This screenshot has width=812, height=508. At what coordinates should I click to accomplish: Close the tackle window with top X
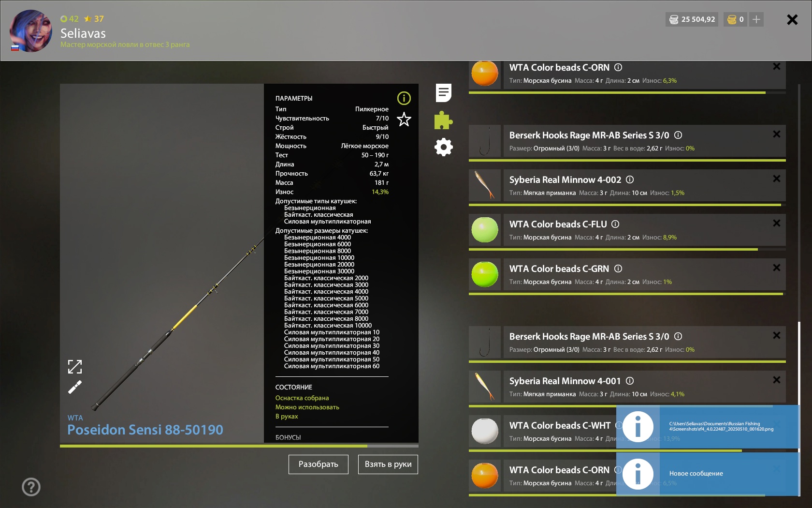coord(792,19)
